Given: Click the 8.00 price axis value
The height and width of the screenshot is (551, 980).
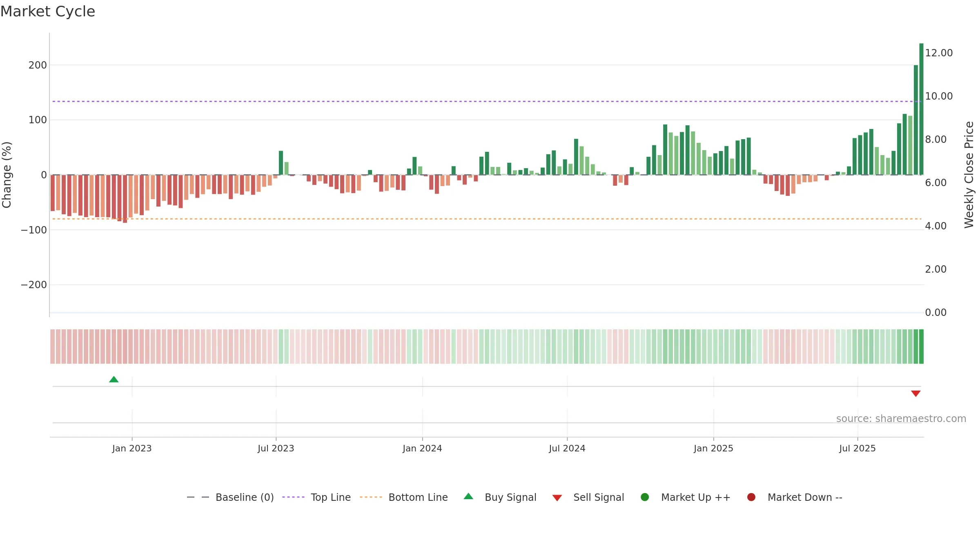Looking at the screenshot, I should click(936, 140).
